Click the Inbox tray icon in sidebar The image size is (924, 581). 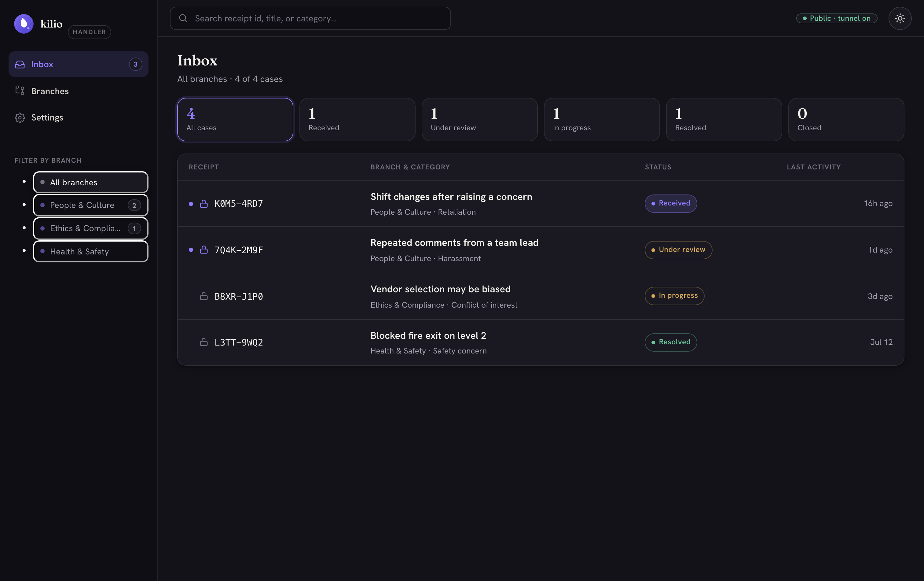[x=20, y=64]
